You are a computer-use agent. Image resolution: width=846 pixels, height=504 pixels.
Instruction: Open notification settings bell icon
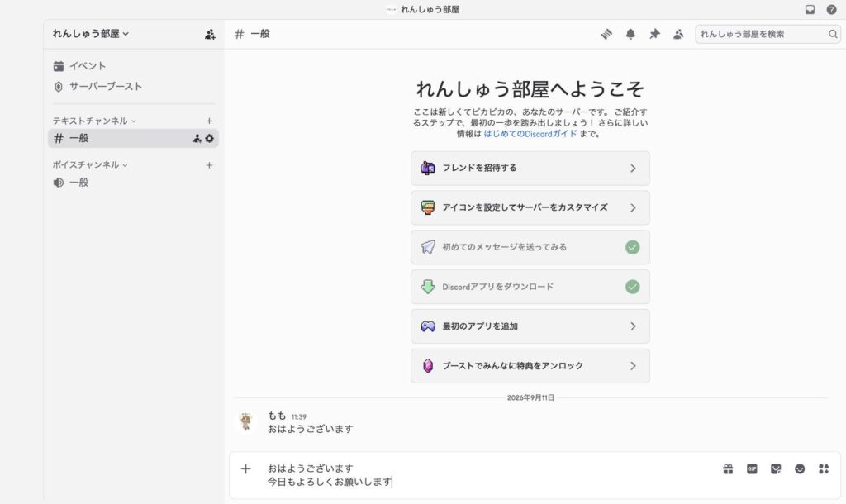click(630, 34)
